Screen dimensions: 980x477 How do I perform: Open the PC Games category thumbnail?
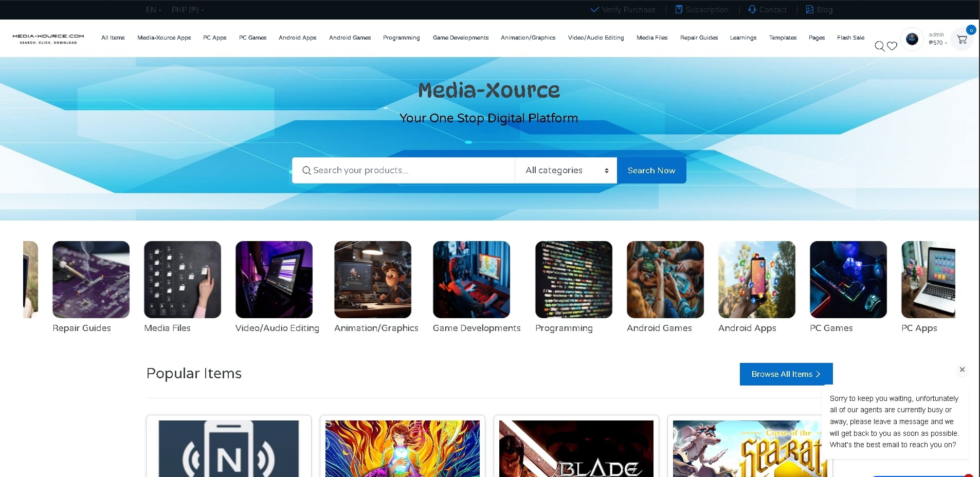tap(848, 280)
